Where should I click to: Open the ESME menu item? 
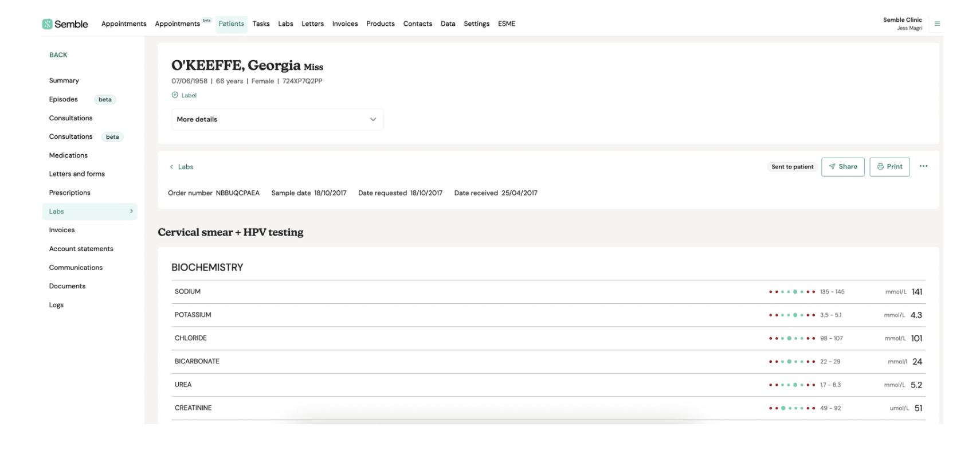pos(506,24)
